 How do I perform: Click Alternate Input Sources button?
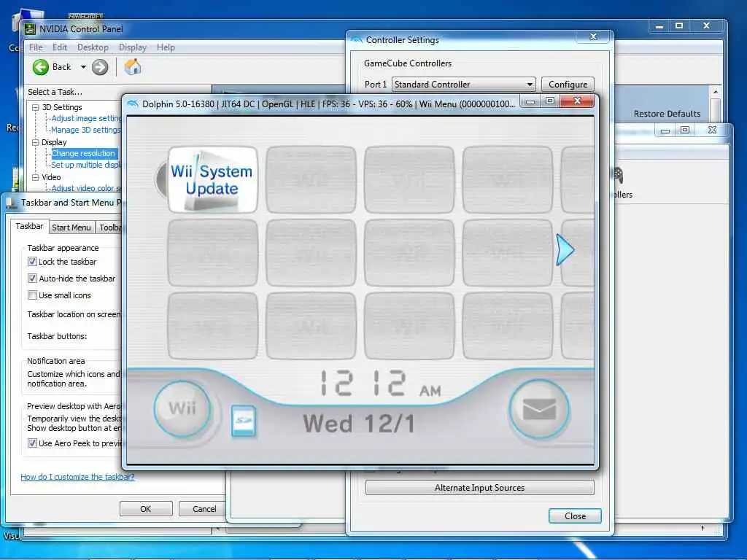pyautogui.click(x=480, y=488)
